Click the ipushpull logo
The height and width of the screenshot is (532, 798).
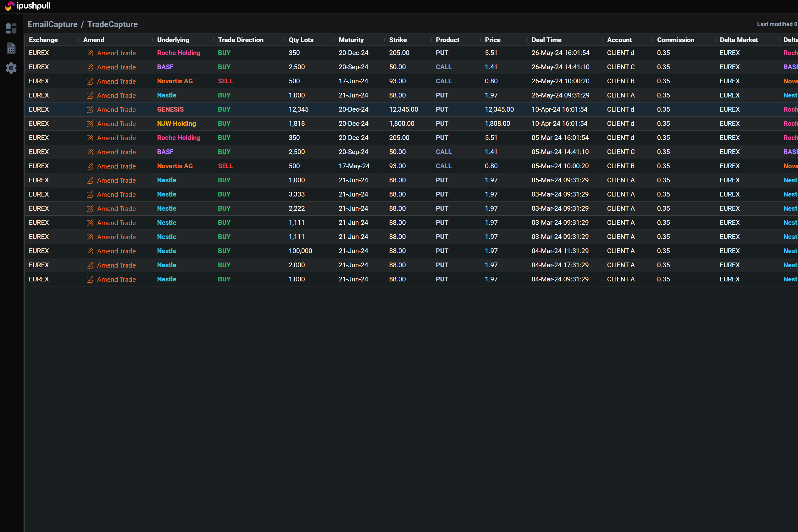(x=27, y=6)
